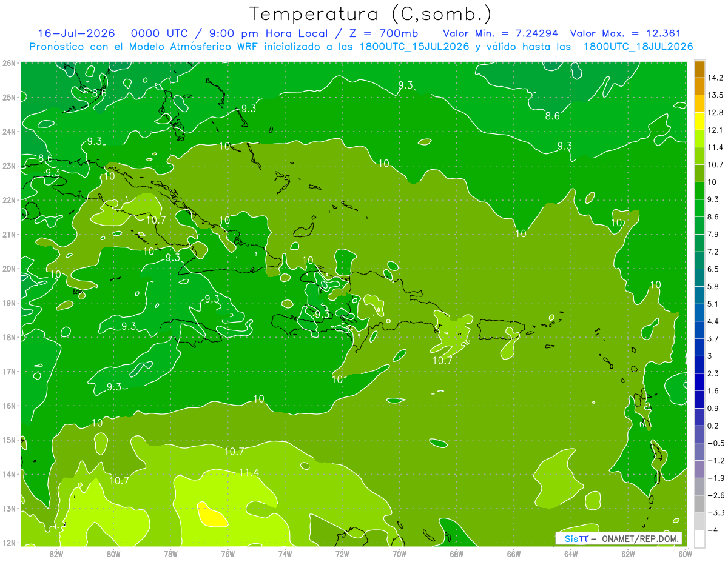
Task: Click the "-2.6" color scale label
Action: (x=715, y=495)
